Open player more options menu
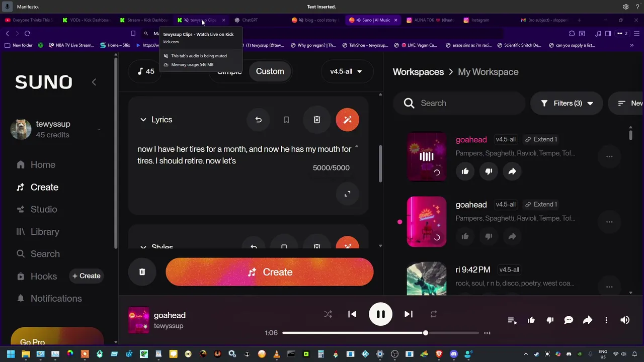This screenshot has width=644, height=362. 606,320
